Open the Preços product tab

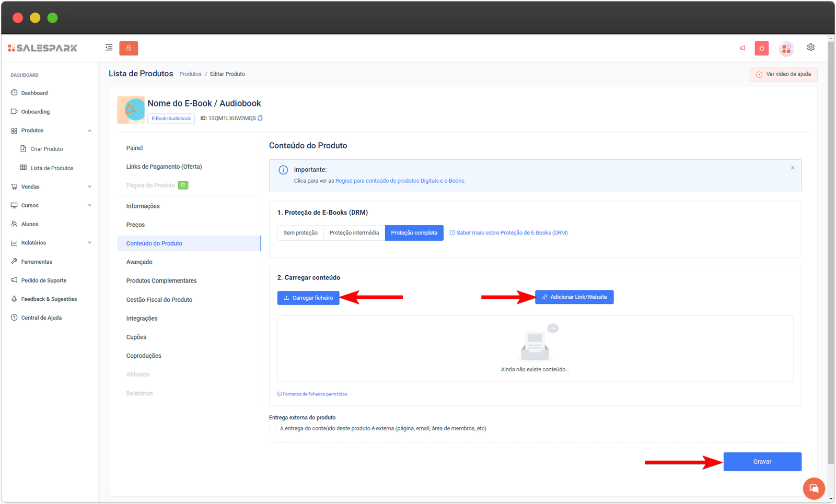135,225
